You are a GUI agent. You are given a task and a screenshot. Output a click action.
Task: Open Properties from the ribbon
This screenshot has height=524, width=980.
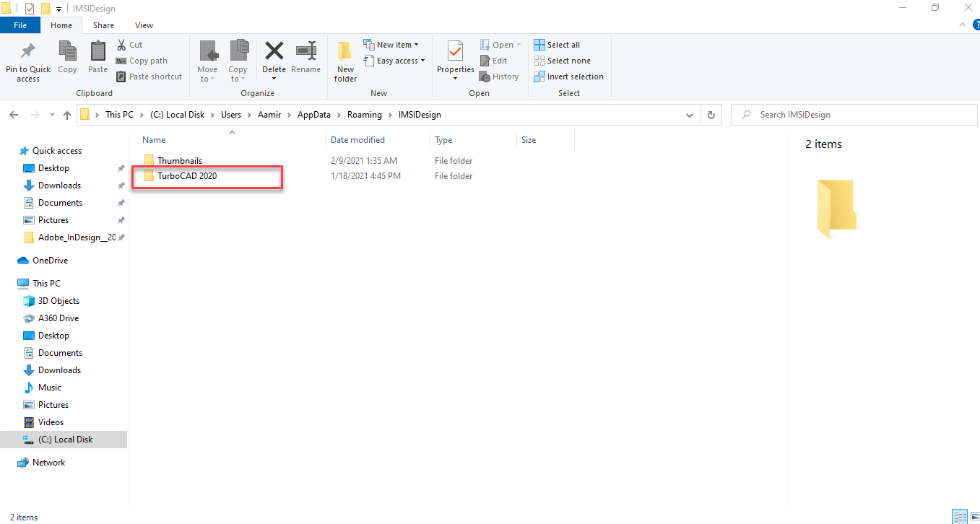click(x=455, y=61)
